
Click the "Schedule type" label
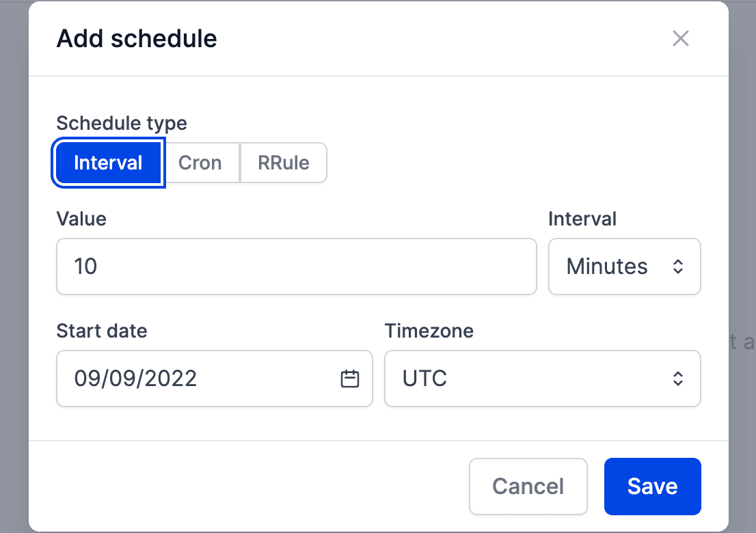coord(122,123)
